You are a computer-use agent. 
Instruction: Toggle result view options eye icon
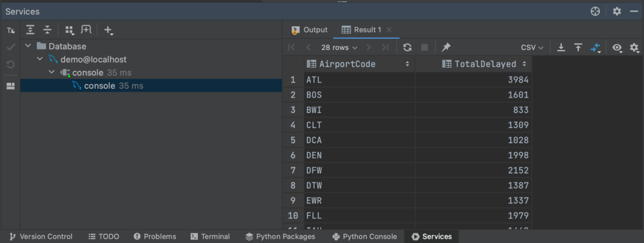[617, 48]
